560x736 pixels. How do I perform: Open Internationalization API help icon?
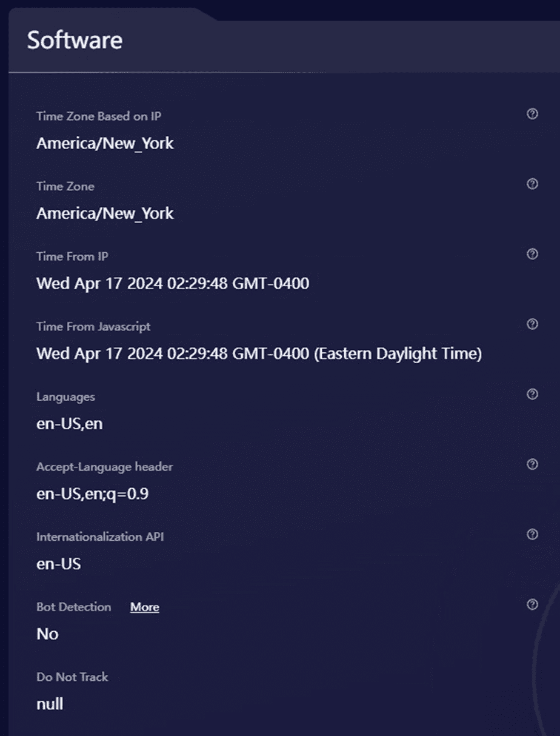tap(532, 534)
